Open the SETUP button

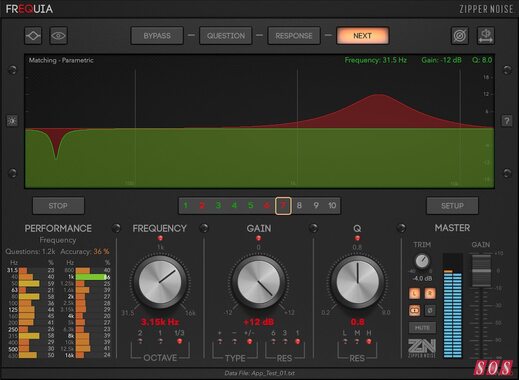tap(452, 206)
